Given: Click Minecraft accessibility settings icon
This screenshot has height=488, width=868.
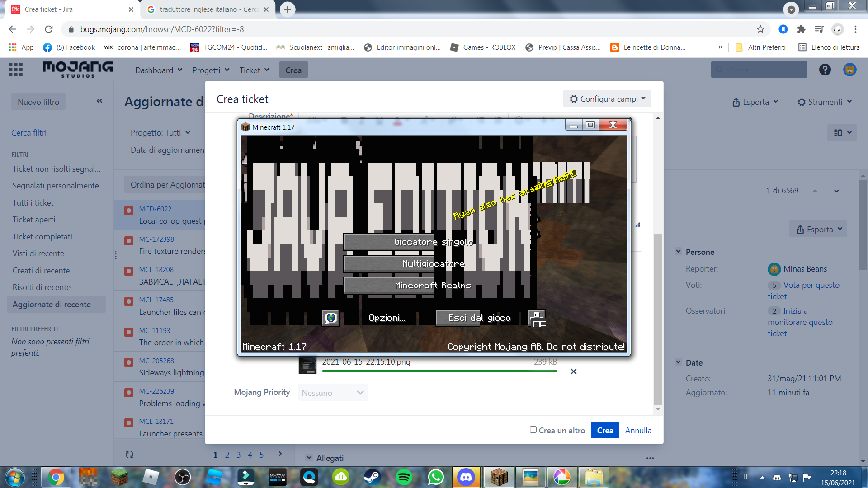Looking at the screenshot, I should 537,318.
